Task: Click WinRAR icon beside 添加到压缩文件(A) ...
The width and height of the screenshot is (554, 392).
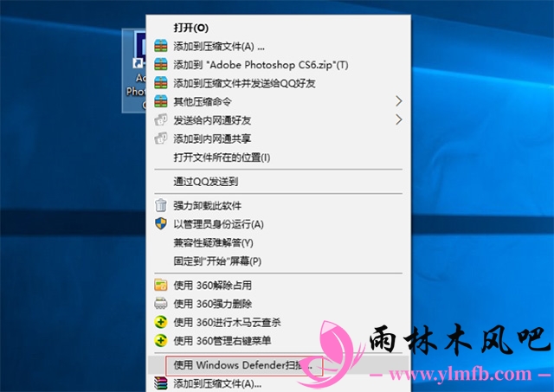Action: click(161, 46)
